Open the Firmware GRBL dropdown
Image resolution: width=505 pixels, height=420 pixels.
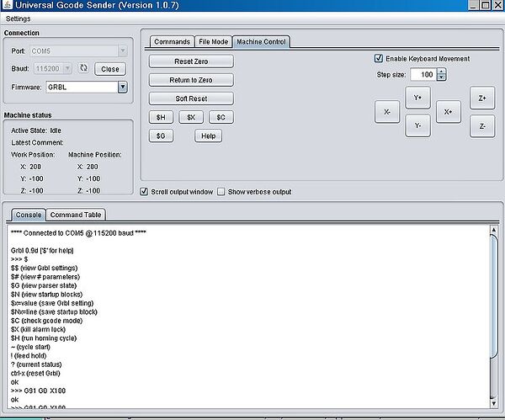click(x=122, y=87)
